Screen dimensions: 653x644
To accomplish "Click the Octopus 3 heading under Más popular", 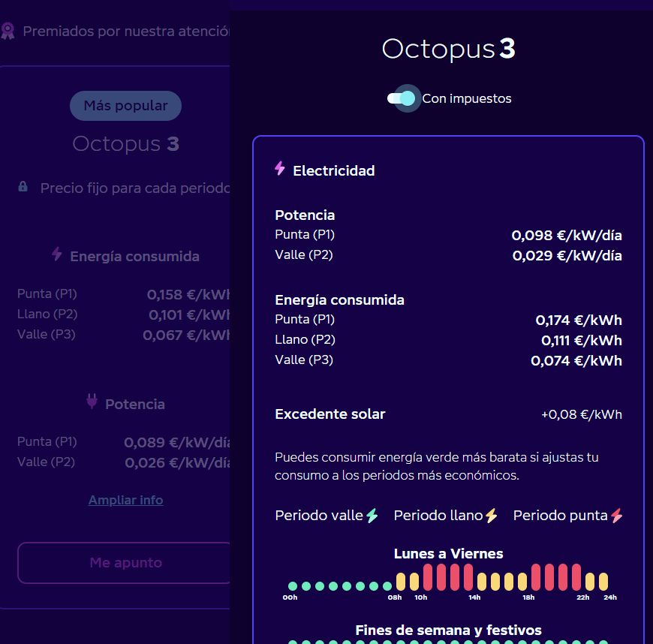I will [x=126, y=144].
